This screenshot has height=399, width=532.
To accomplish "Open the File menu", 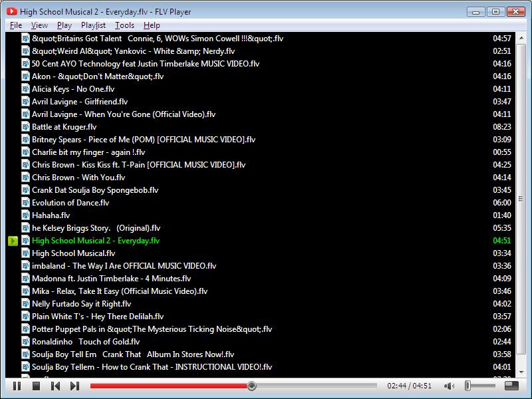I will [15, 25].
